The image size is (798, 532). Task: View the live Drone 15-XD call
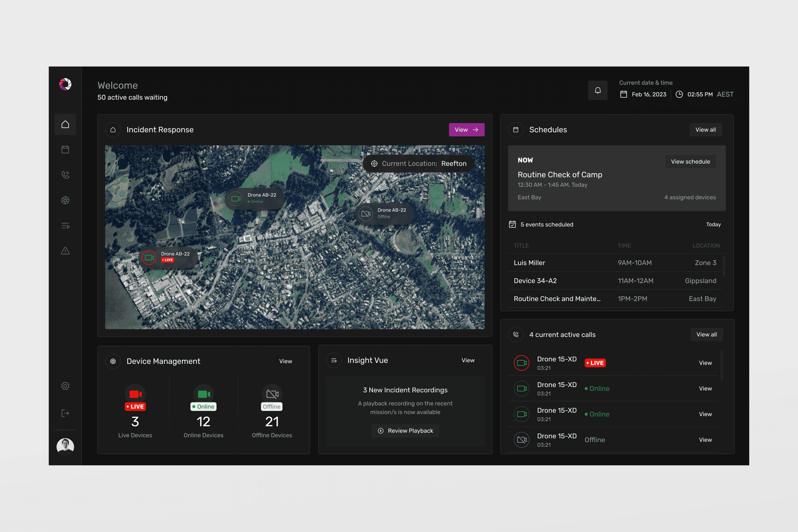tap(705, 363)
